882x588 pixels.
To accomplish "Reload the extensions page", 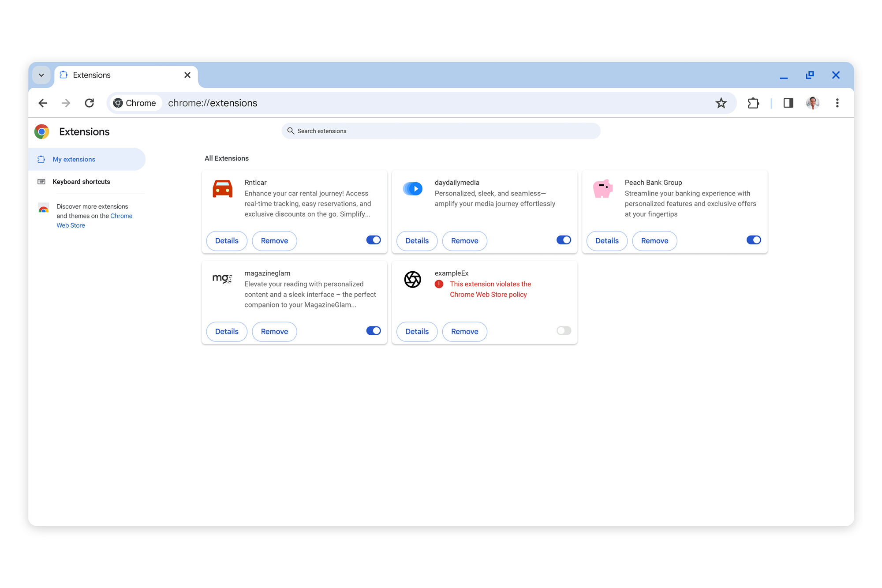I will (90, 103).
